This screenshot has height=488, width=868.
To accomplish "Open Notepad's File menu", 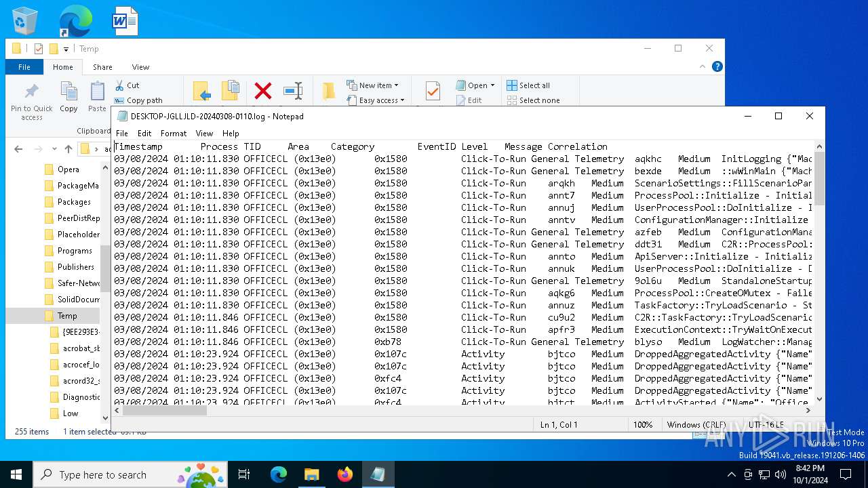I will coord(122,134).
